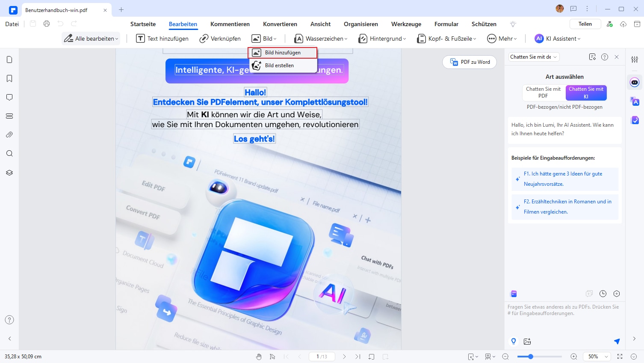Collapse the left sidebar with arrow
644x363 pixels.
click(x=9, y=339)
